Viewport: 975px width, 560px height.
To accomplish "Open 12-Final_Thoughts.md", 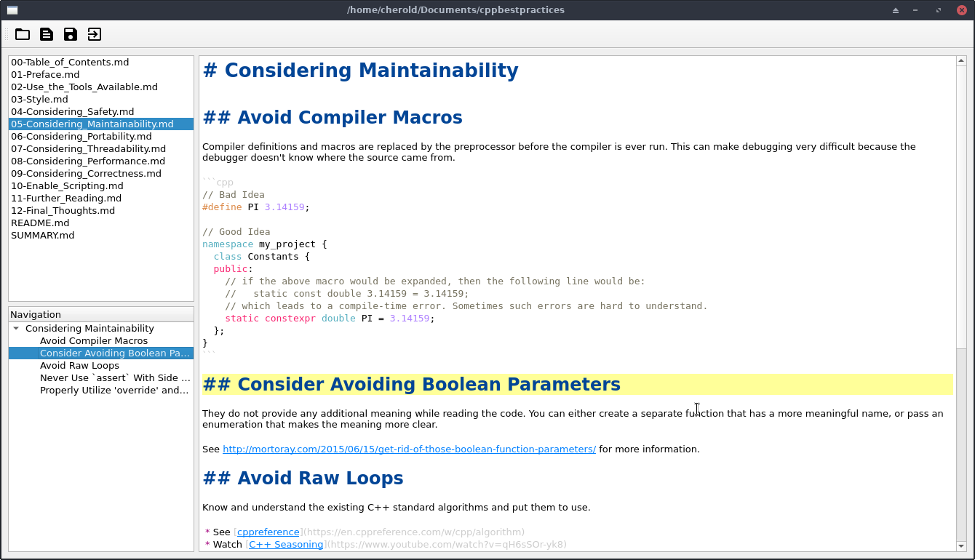I will [x=101, y=211].
